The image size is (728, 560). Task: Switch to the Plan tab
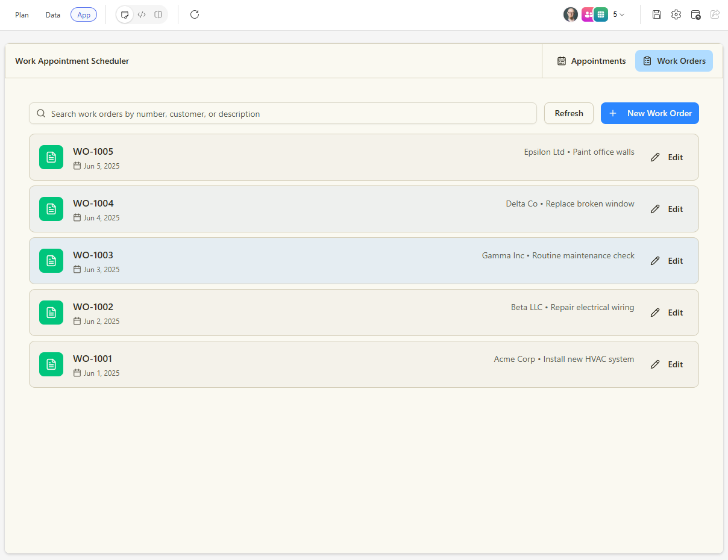22,15
